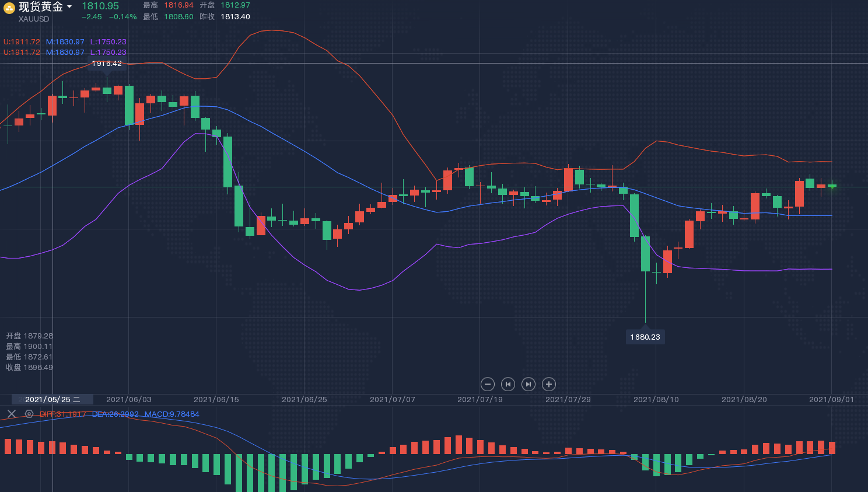
Task: Click the current price 1810.95
Action: [x=100, y=6]
